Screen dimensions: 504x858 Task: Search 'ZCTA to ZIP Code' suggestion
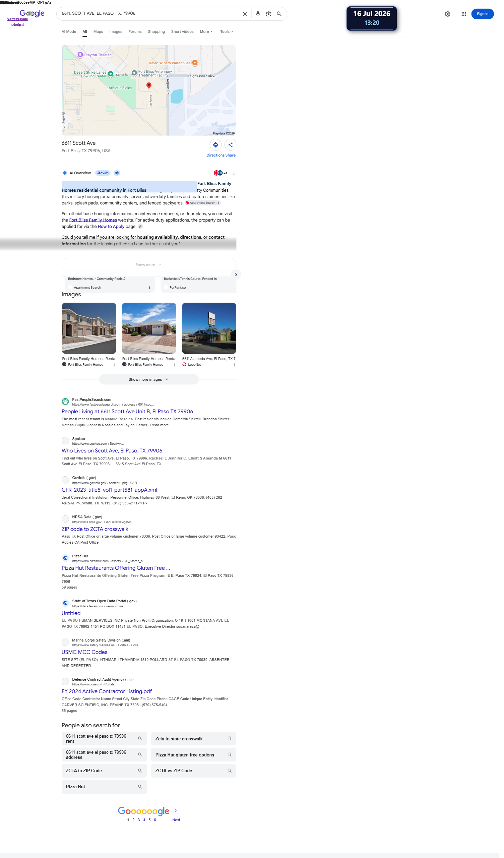click(105, 777)
